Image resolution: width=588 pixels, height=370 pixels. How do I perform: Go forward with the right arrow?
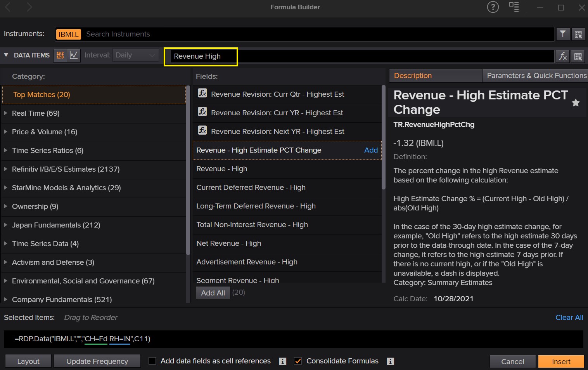pyautogui.click(x=29, y=7)
